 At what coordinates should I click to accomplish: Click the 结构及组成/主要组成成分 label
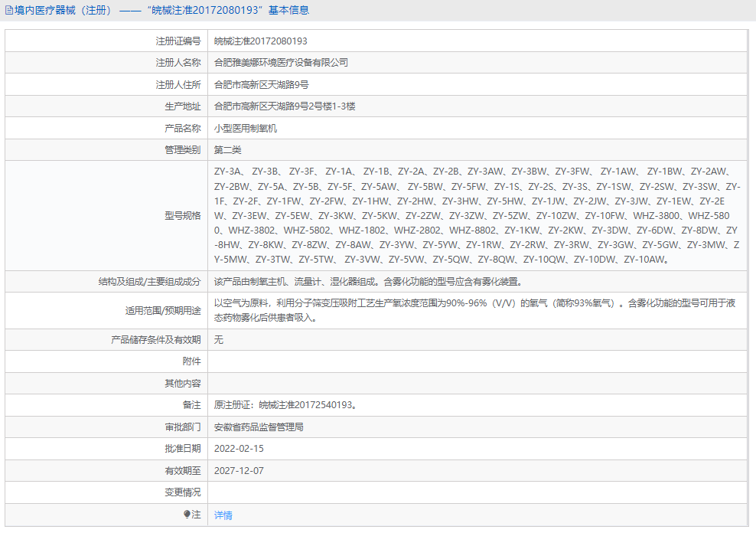149,282
